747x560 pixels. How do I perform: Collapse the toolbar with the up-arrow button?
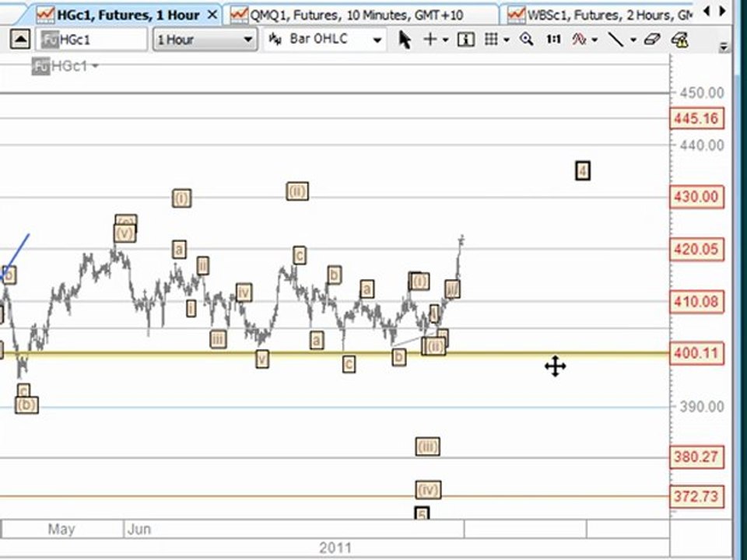[20, 40]
